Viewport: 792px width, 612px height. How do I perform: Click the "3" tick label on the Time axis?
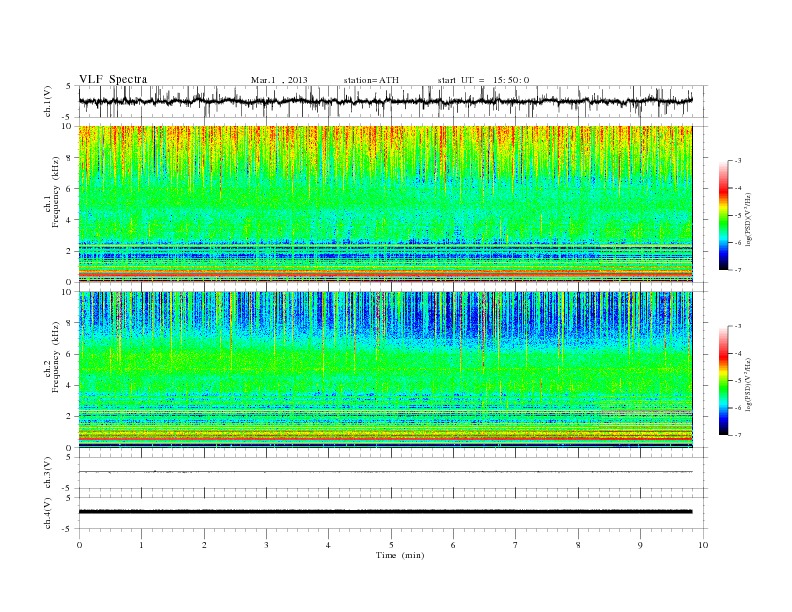266,545
